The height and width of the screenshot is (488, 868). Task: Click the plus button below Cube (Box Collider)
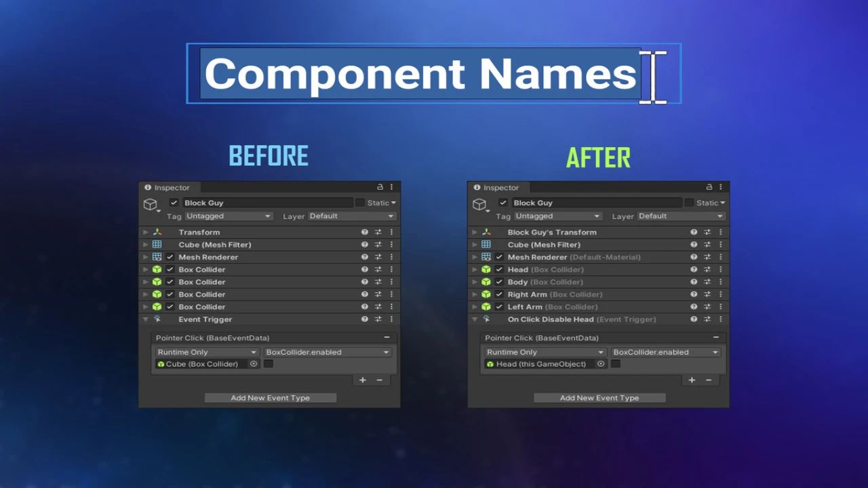pos(362,380)
